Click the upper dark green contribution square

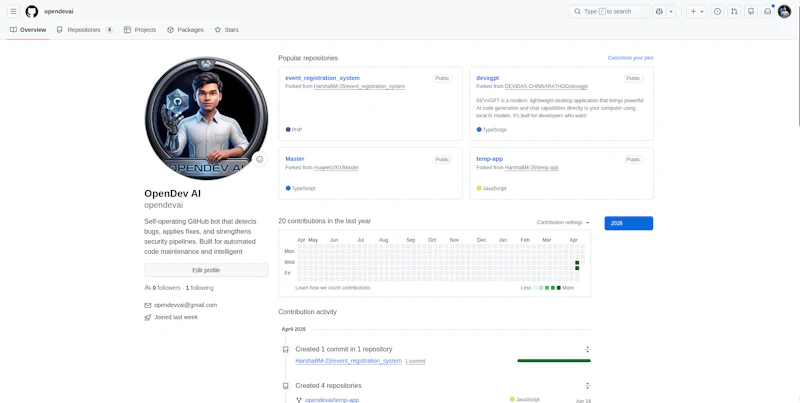coord(577,262)
